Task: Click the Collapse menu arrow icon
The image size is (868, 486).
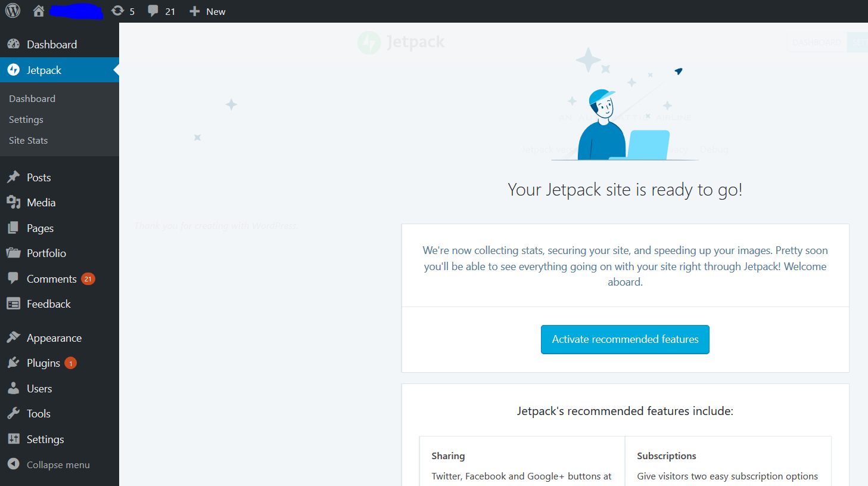Action: [x=13, y=464]
